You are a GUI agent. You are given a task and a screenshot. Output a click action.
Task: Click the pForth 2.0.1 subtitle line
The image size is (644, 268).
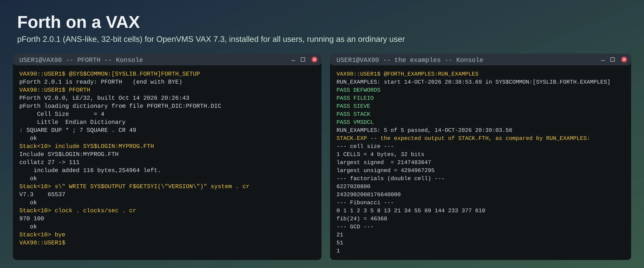pyautogui.click(x=211, y=39)
